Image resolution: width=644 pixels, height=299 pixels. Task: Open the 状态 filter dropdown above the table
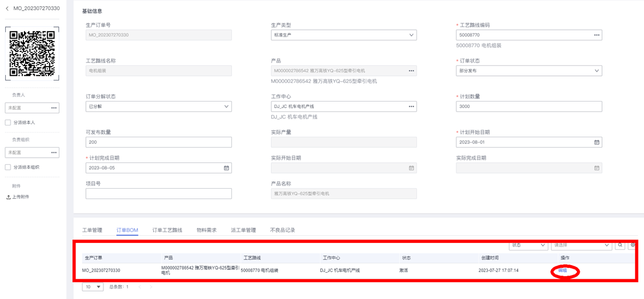[528, 245]
